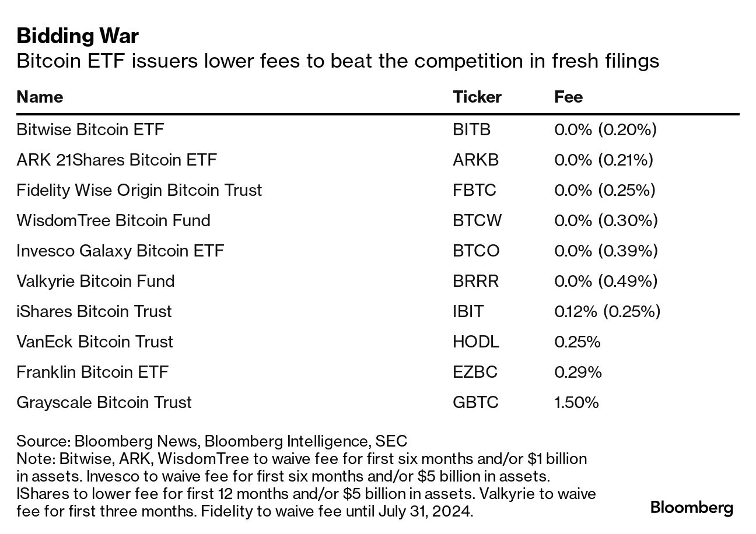The width and height of the screenshot is (756, 534).
Task: Click Invesco Galaxy Bitcoin ETF name
Action: (120, 251)
